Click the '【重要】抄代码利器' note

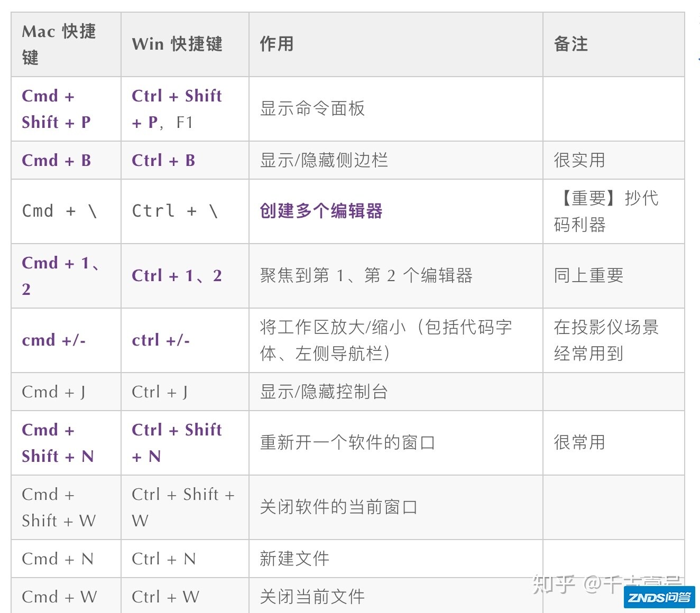click(x=614, y=211)
